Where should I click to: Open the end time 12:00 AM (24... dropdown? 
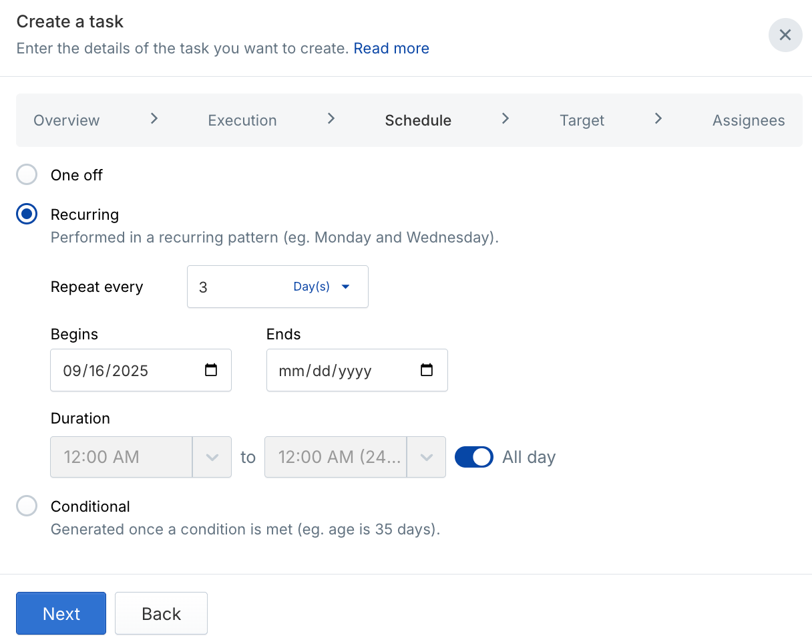426,458
